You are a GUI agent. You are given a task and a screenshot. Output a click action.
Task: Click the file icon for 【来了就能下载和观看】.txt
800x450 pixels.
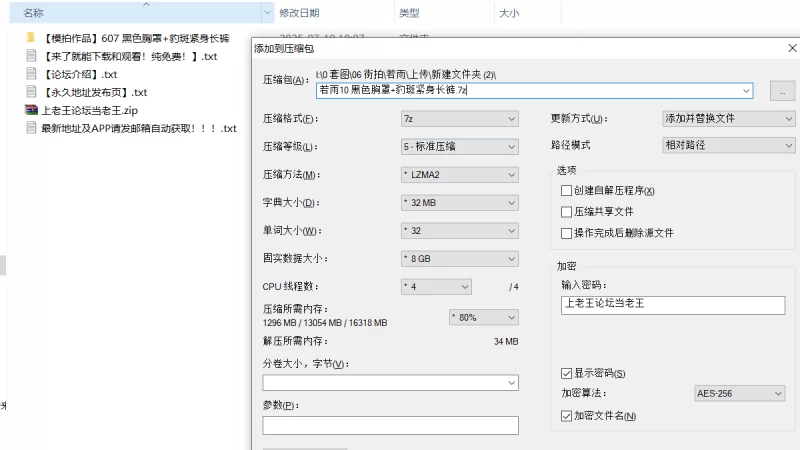[32, 56]
